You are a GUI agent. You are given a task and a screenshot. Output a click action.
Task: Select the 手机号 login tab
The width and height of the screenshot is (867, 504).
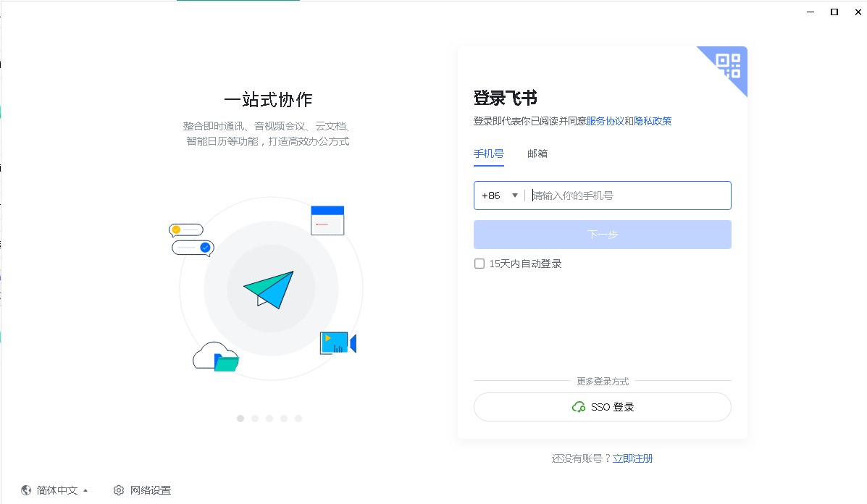(x=488, y=154)
